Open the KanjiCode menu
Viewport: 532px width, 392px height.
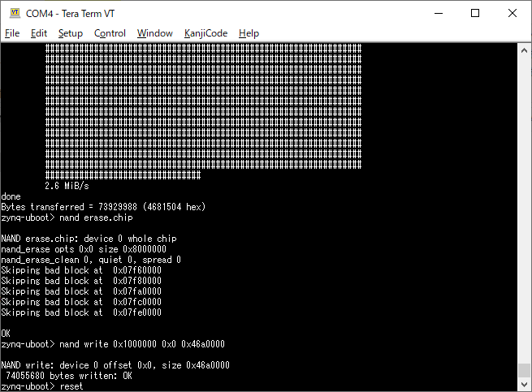click(205, 33)
